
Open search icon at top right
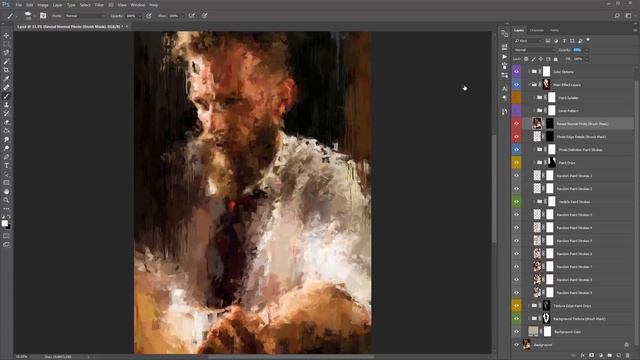point(617,16)
